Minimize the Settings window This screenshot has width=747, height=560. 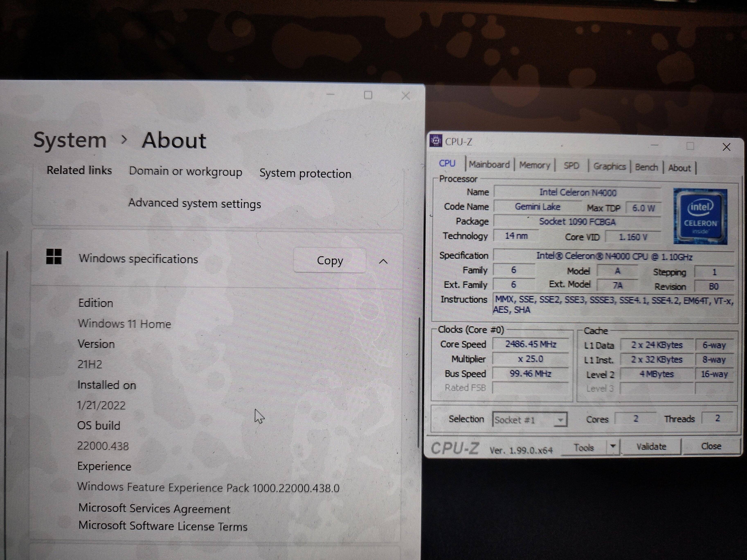point(331,95)
